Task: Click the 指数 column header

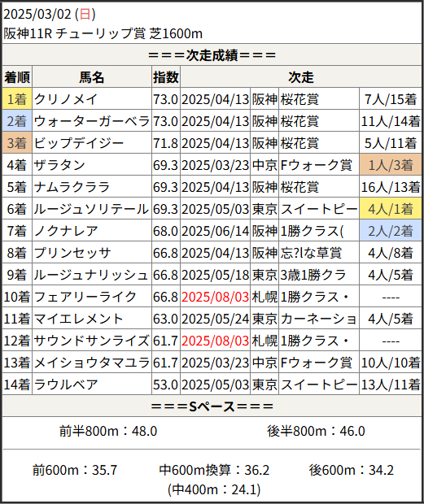Action: pos(166,77)
